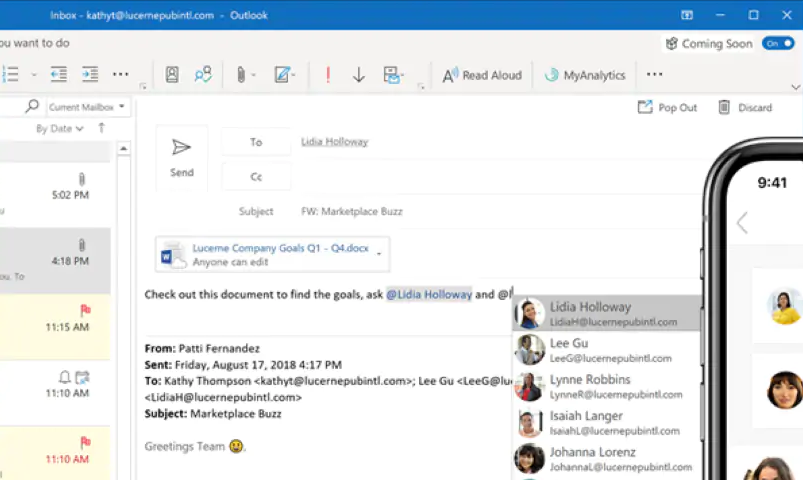Mark message as High Importance

coord(328,75)
